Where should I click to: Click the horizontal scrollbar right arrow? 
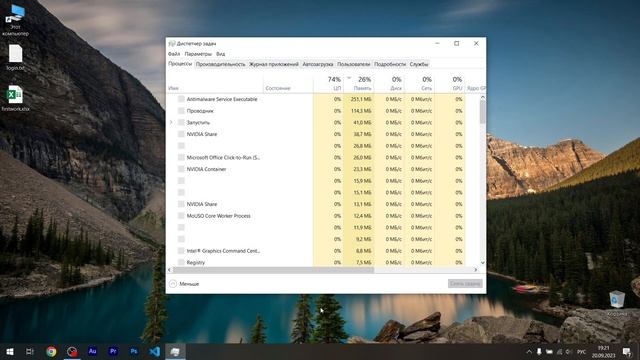(476, 270)
